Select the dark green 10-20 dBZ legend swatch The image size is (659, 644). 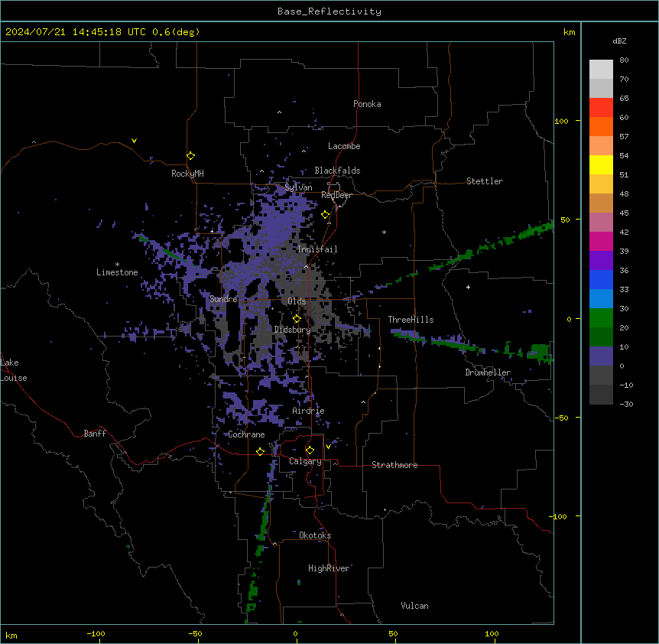pos(601,337)
